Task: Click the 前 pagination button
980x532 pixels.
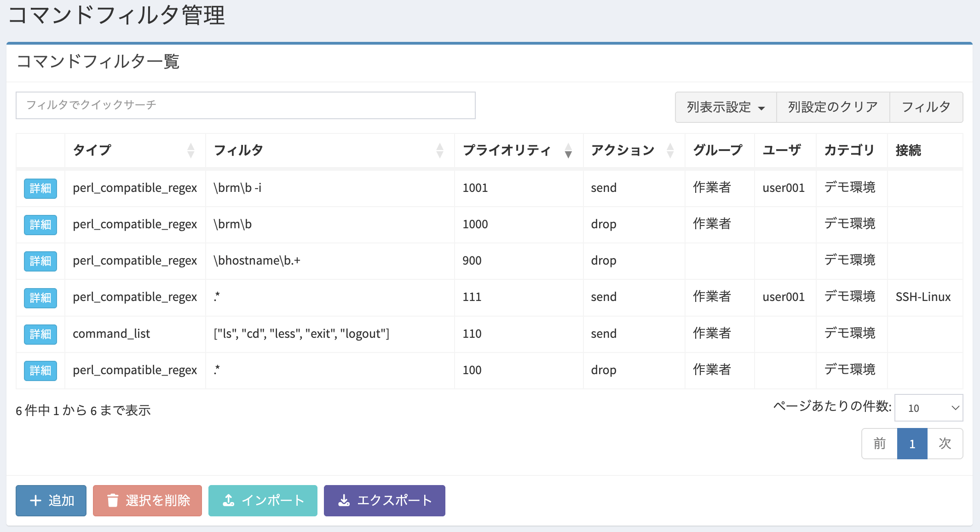Action: 879,444
